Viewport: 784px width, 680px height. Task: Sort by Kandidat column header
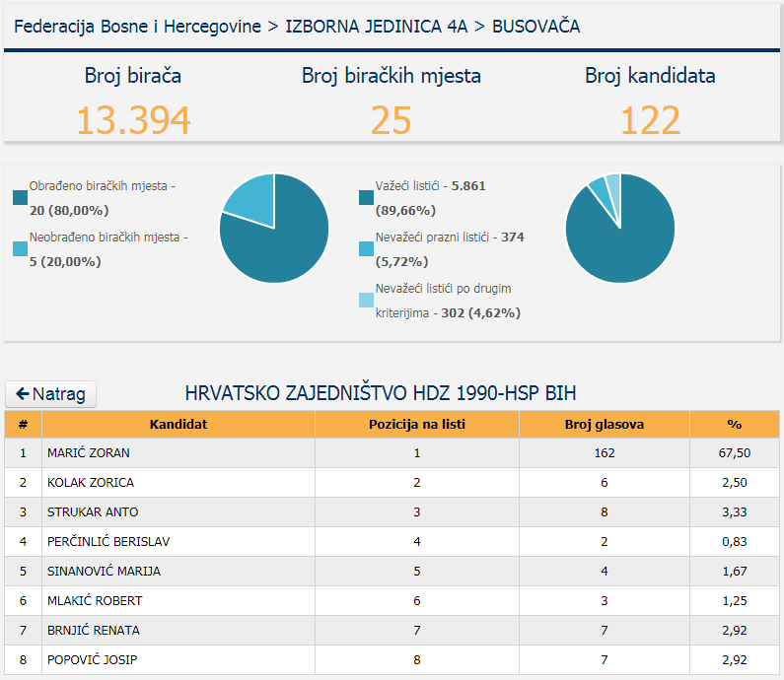pyautogui.click(x=178, y=425)
